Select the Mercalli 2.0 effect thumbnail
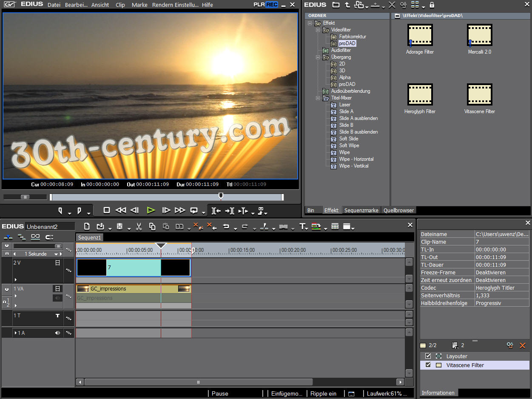Screen dimensions: 532x399 click(479, 35)
